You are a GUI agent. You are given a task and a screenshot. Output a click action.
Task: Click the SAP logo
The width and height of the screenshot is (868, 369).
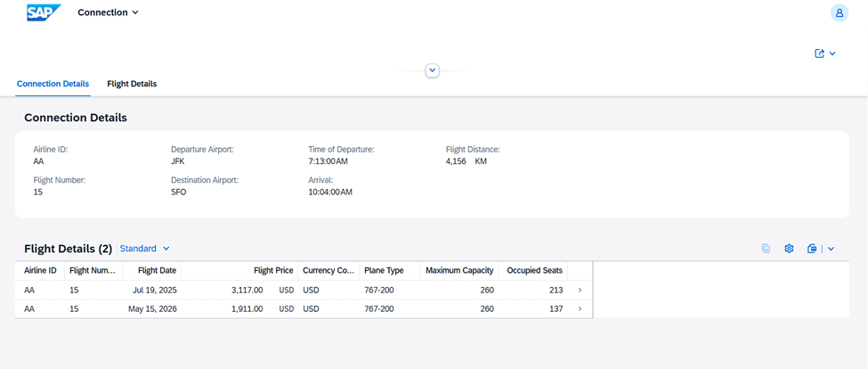43,12
